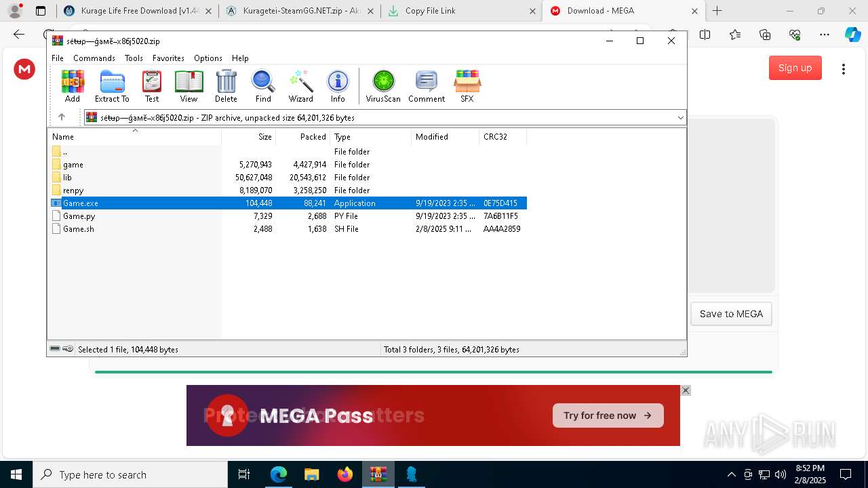
Task: Open the Commands menu
Action: tap(94, 58)
